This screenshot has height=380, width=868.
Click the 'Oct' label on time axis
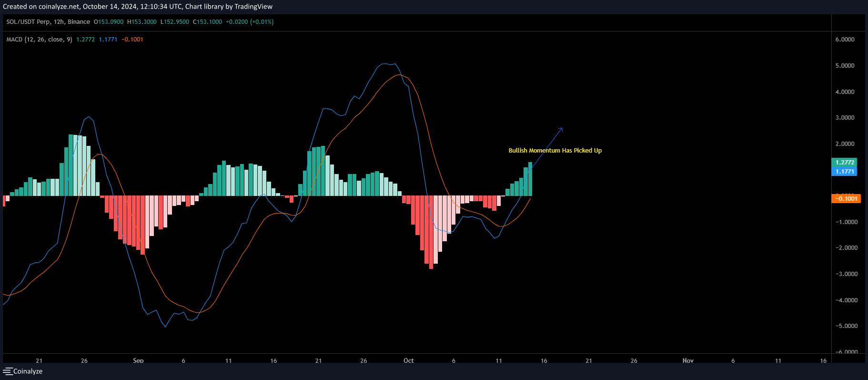(408, 360)
